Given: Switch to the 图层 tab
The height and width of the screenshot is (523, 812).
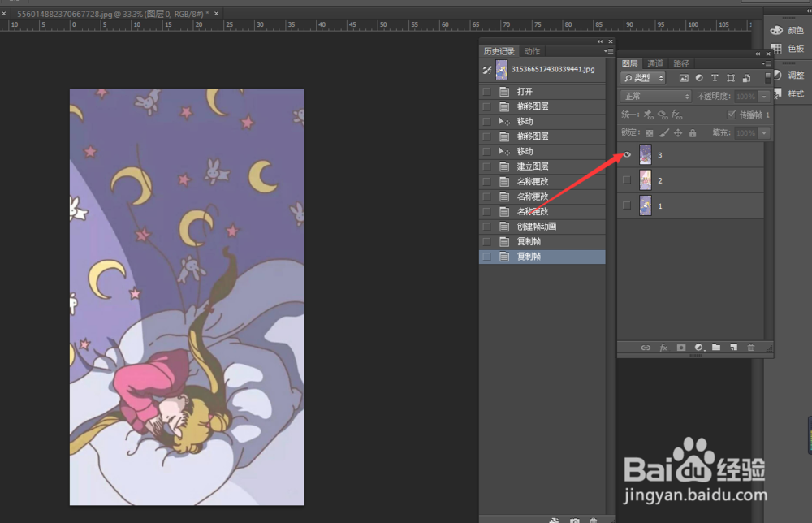Looking at the screenshot, I should (x=630, y=63).
